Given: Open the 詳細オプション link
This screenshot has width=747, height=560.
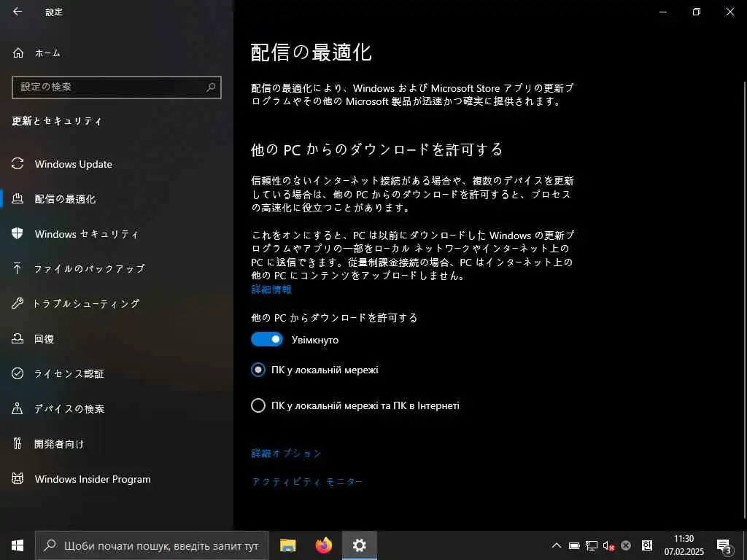Looking at the screenshot, I should pos(286,454).
